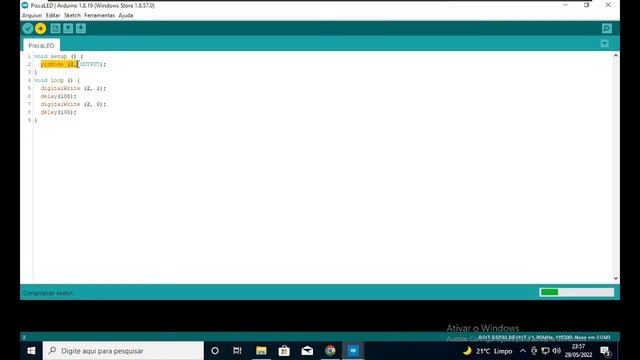Open the Arquivo menu
The image size is (640, 360).
tap(32, 16)
